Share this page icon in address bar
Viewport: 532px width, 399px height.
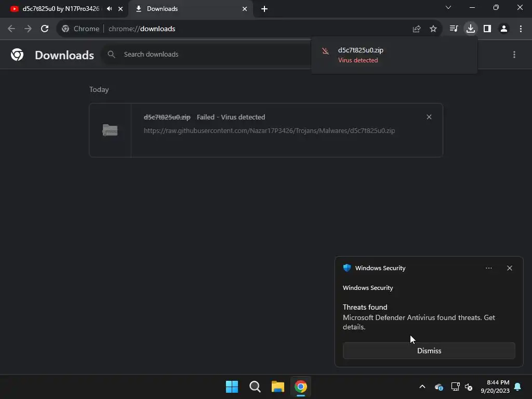click(417, 29)
